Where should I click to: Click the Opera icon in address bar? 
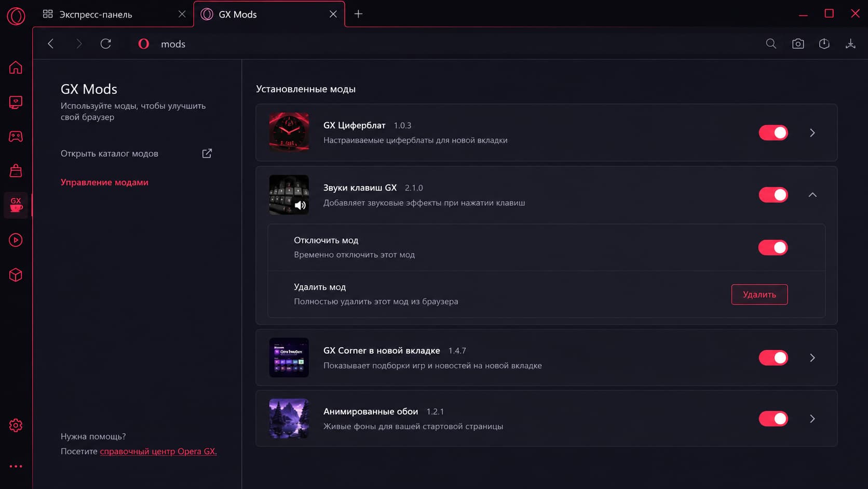(144, 44)
